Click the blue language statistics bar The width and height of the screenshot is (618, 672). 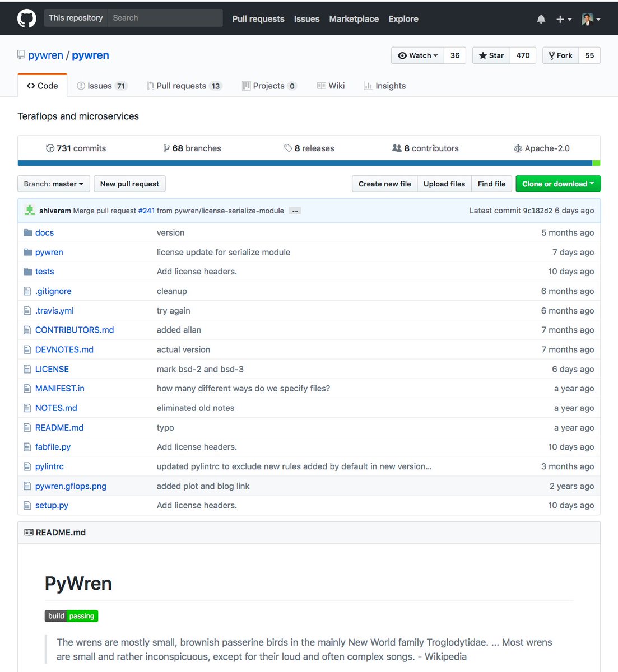click(x=305, y=163)
